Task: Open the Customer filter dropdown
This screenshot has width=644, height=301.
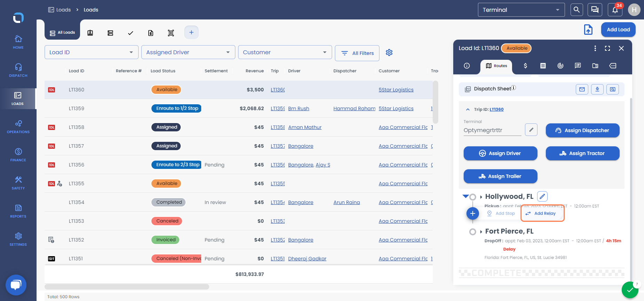Action: (x=285, y=52)
